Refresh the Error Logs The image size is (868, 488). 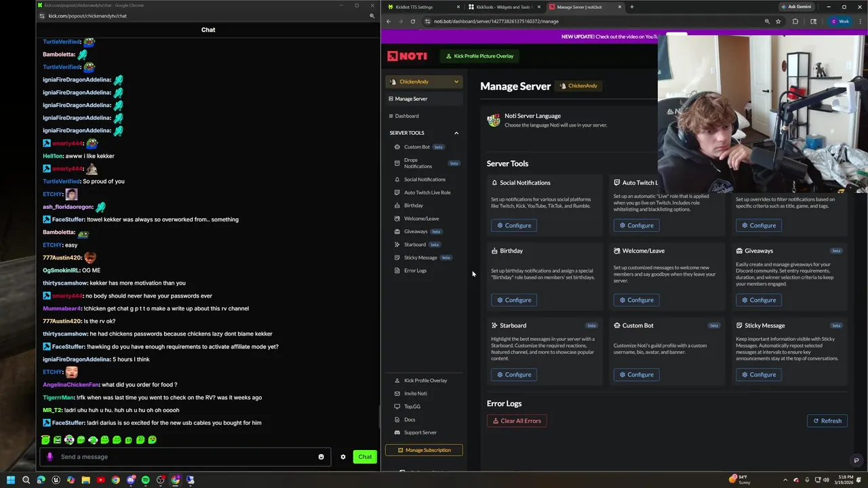[827, 421]
